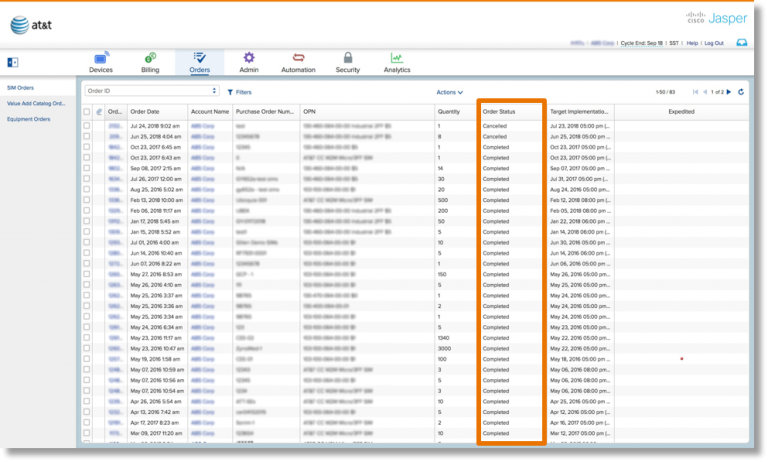Open the Security lock section

pos(348,63)
